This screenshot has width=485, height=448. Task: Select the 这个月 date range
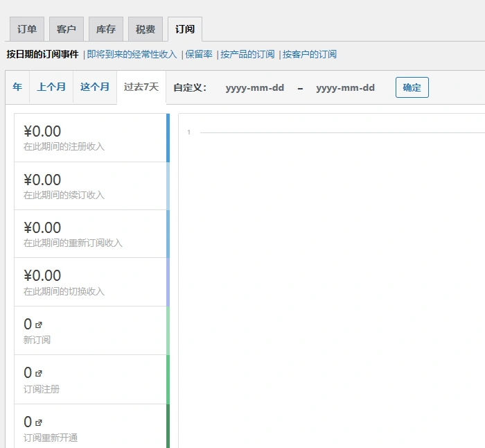[x=95, y=87]
